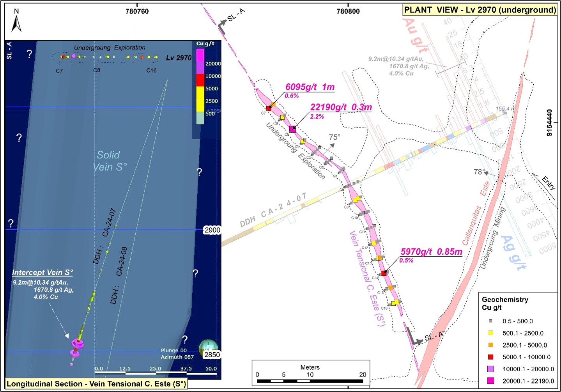The width and height of the screenshot is (561, 392).
Task: Click the '5970g/t 0.85m' callout
Action: 432,252
